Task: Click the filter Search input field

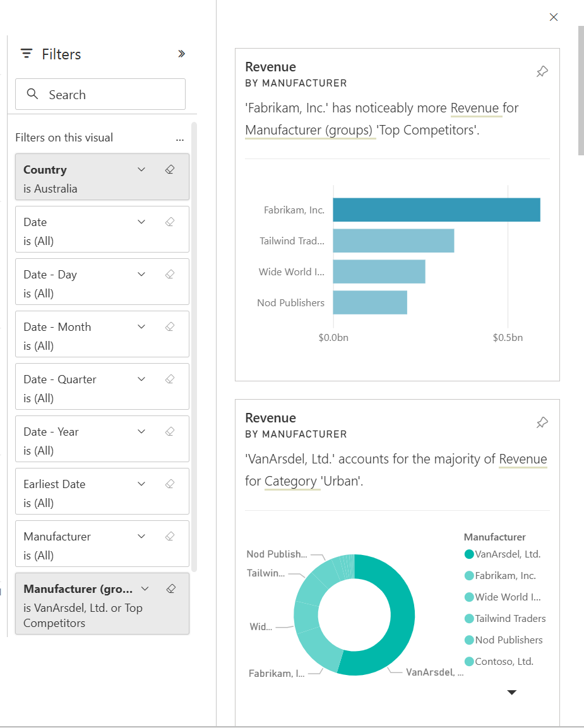Action: (x=100, y=94)
